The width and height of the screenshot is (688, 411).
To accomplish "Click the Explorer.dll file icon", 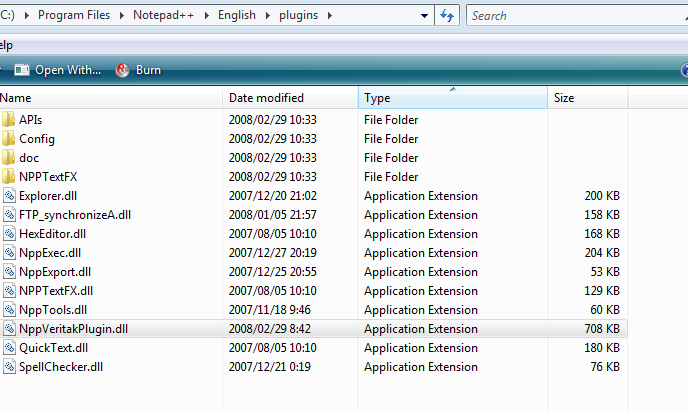I will pyautogui.click(x=9, y=196).
